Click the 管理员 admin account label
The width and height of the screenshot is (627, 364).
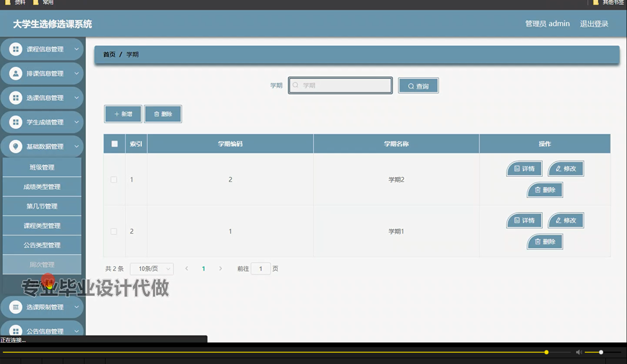[547, 24]
